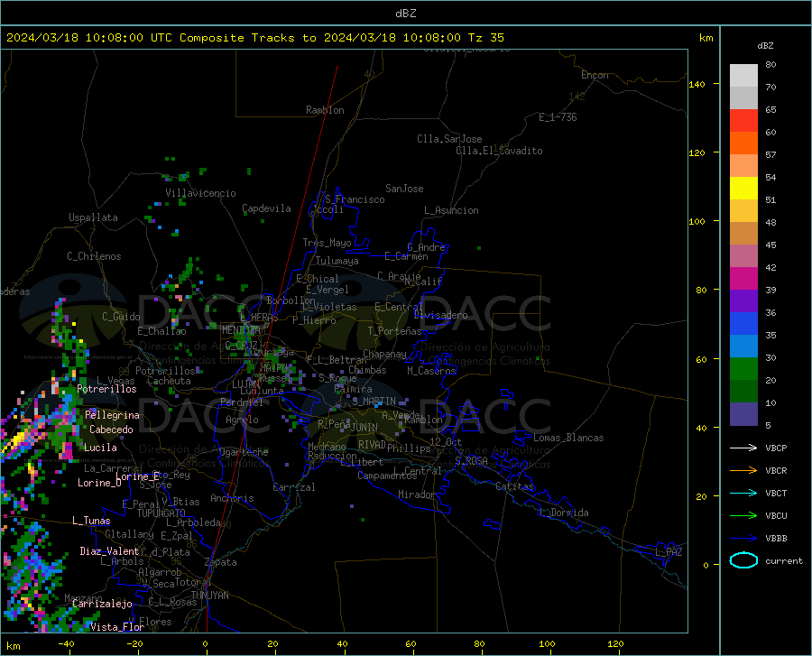Click the '120' km tick on horizontal axis
This screenshot has height=656, width=812.
[x=615, y=644]
